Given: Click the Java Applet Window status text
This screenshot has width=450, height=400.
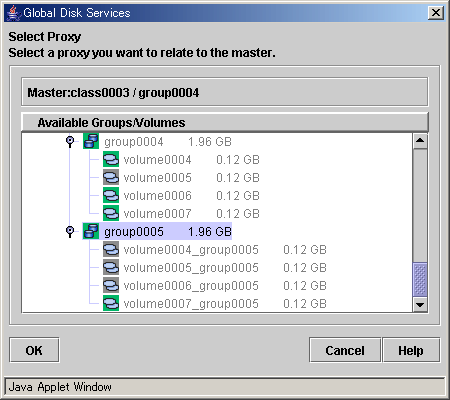Looking at the screenshot, I should pos(60,387).
